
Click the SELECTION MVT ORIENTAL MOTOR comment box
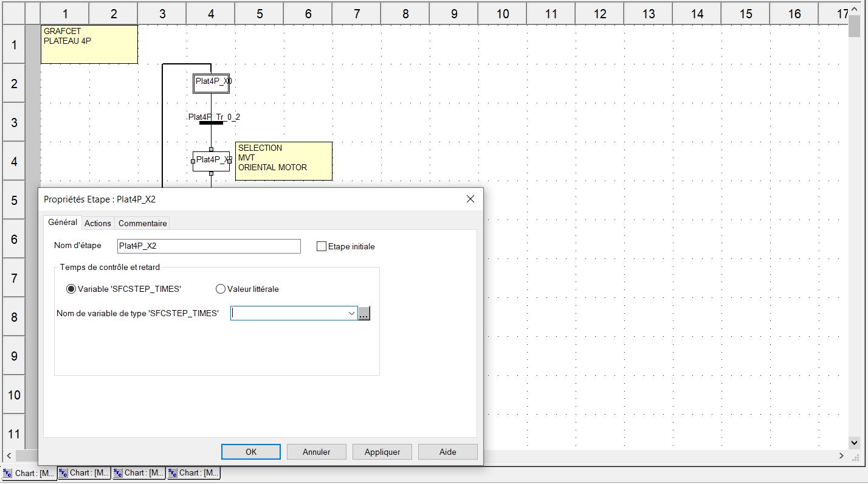coord(283,161)
